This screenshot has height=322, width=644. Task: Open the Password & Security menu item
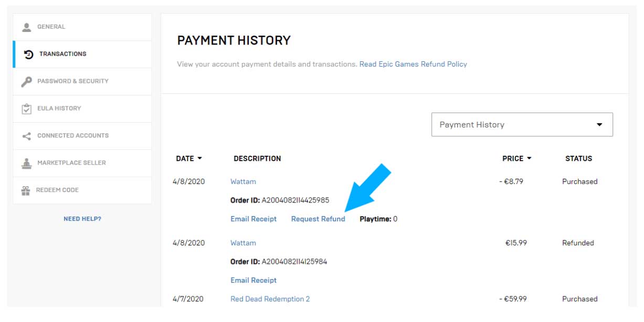click(72, 81)
